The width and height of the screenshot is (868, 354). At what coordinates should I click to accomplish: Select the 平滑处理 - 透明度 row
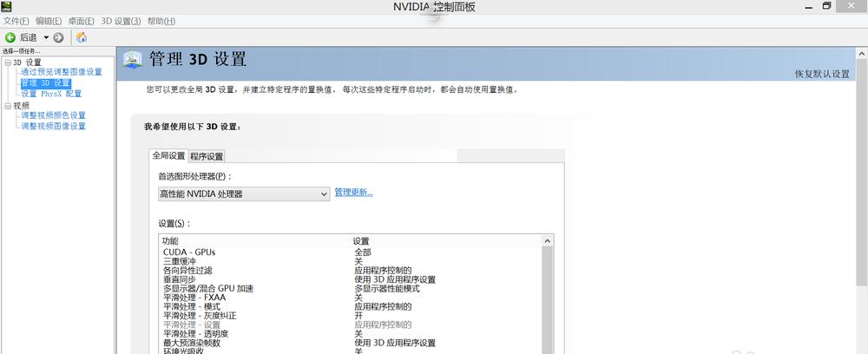tap(350, 334)
